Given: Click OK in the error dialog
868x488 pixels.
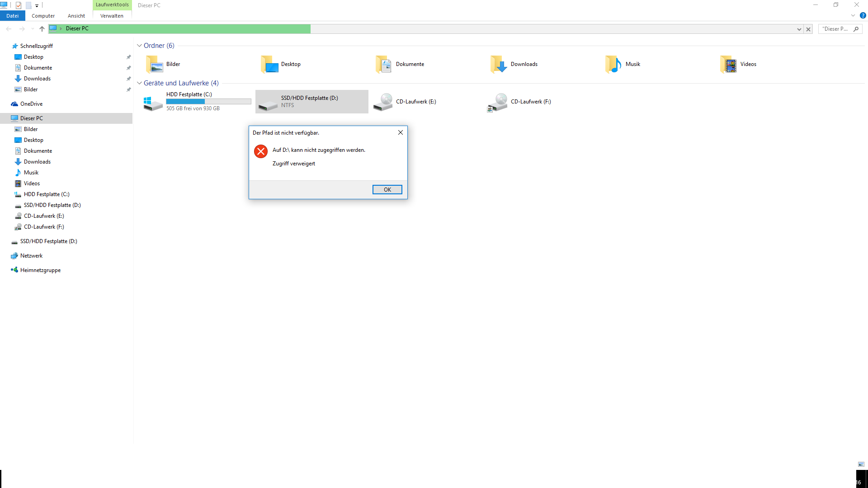Looking at the screenshot, I should [387, 190].
